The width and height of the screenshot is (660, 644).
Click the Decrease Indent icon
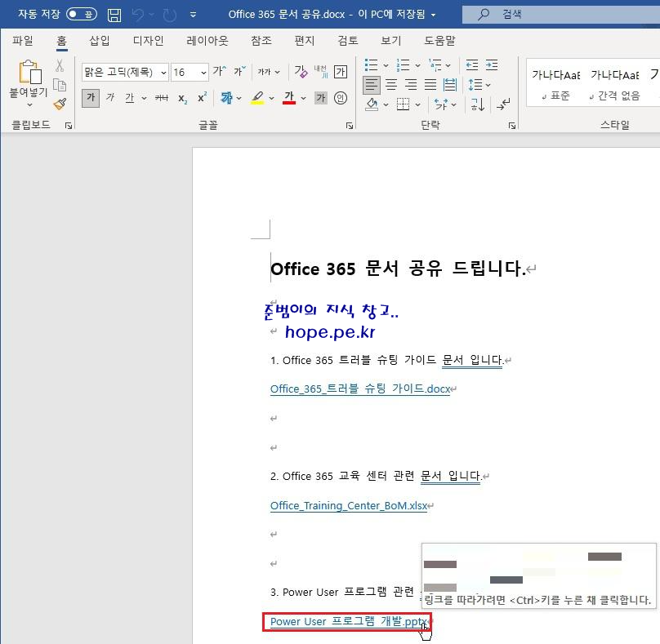point(472,65)
